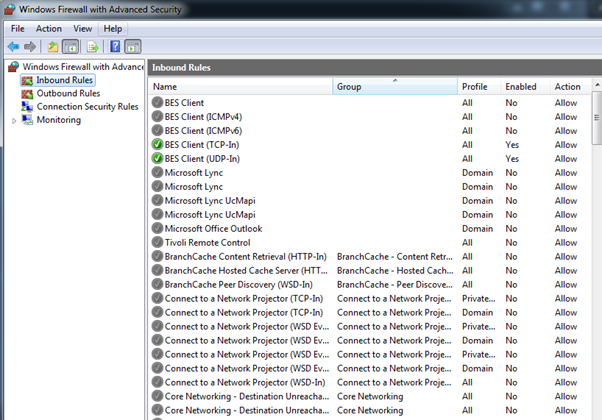Select Connect to a Network Projector (WSD-In) rule
Image resolution: width=602 pixels, height=420 pixels.
coord(245,382)
